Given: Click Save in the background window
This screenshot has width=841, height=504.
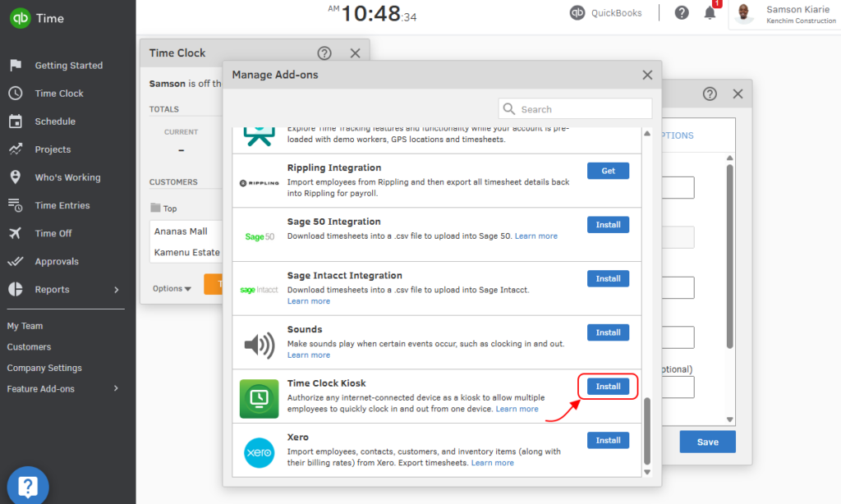Looking at the screenshot, I should [x=707, y=442].
